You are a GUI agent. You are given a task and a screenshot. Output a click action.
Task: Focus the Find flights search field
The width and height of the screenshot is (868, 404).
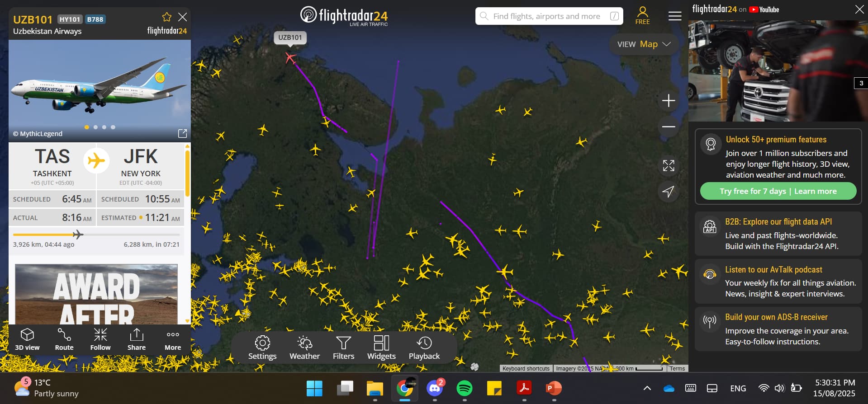(x=549, y=16)
